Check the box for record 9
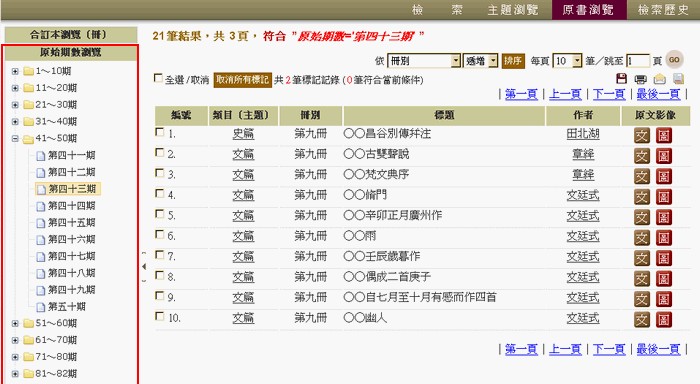 click(x=159, y=295)
